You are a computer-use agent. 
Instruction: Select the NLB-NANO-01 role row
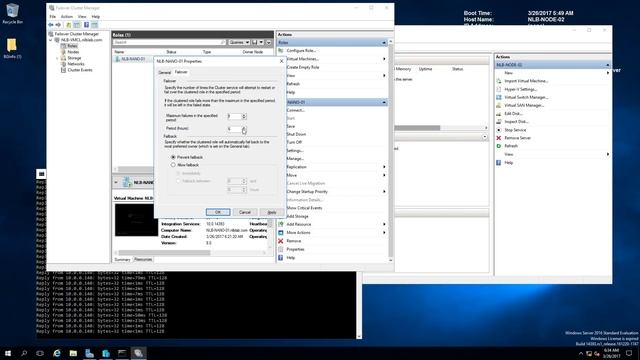(133, 59)
